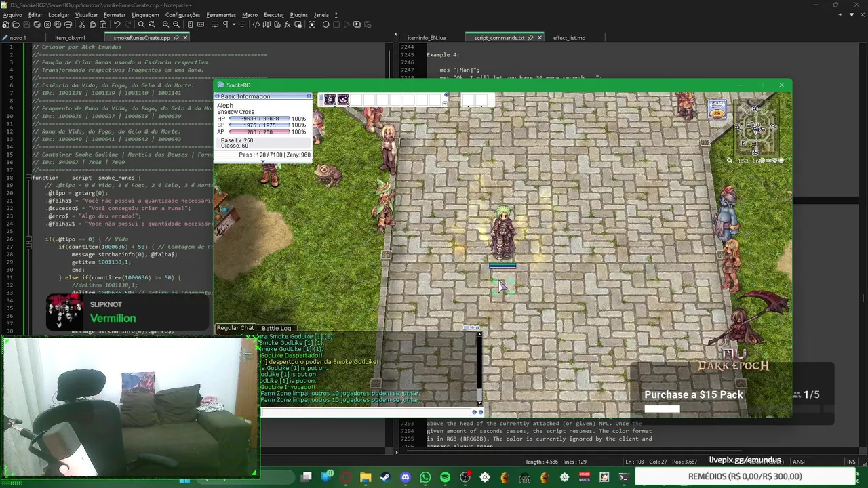868x488 pixels.
Task: Click the Undo arrow icon
Action: point(117,24)
